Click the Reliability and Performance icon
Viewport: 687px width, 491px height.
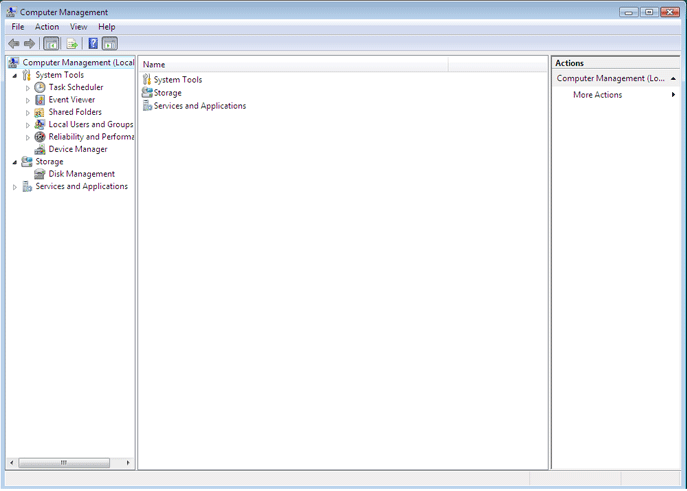coord(40,137)
